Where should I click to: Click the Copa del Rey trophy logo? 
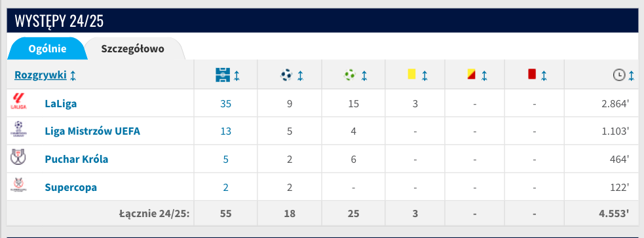(18, 157)
